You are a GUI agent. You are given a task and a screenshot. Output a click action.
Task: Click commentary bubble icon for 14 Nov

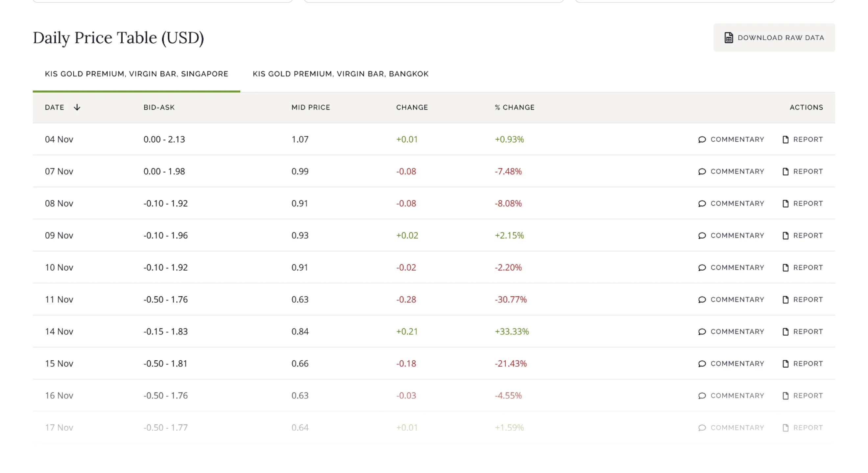[x=702, y=332]
